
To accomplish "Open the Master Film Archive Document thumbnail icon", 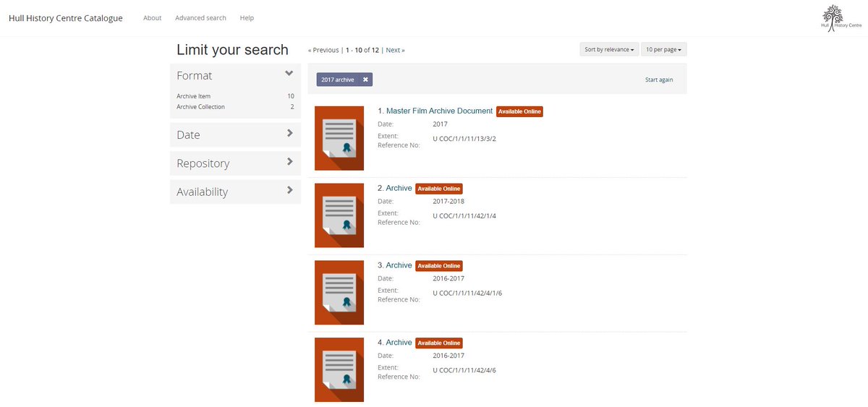I will 339,138.
